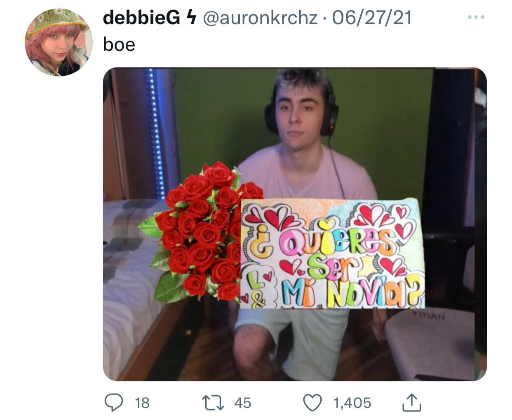Open the share upload icon
Screen dimensions: 512x420
tap(411, 402)
